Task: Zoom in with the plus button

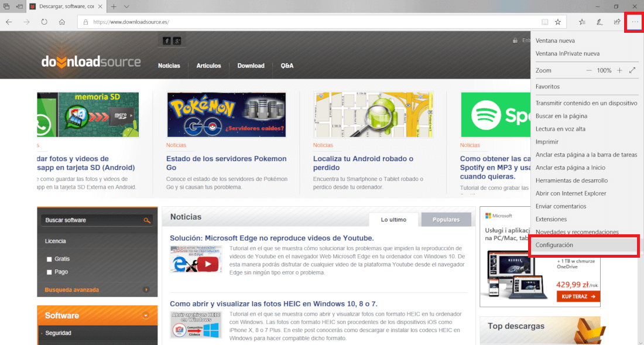Action: tap(620, 71)
